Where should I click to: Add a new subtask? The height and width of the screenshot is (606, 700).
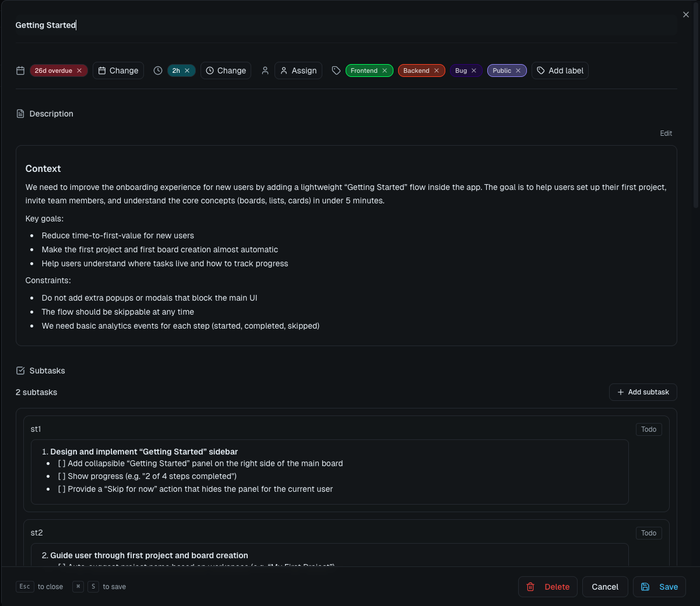643,392
